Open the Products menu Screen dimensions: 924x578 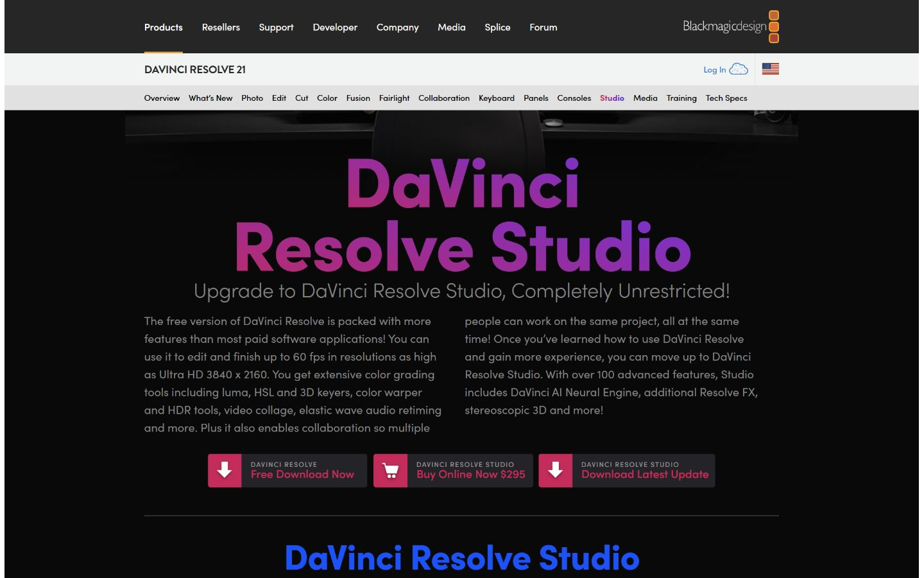click(x=164, y=27)
